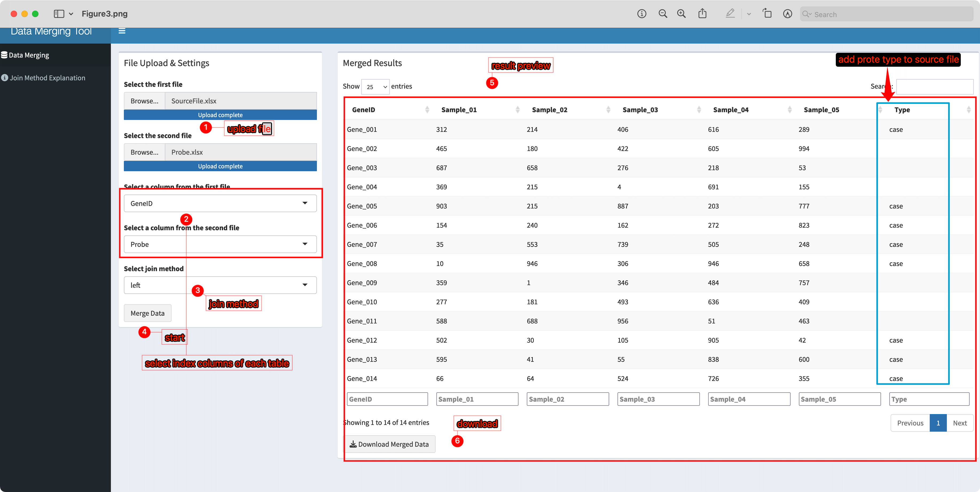Click the zoom out magnifier icon
This screenshot has width=980, height=492.
pos(663,14)
